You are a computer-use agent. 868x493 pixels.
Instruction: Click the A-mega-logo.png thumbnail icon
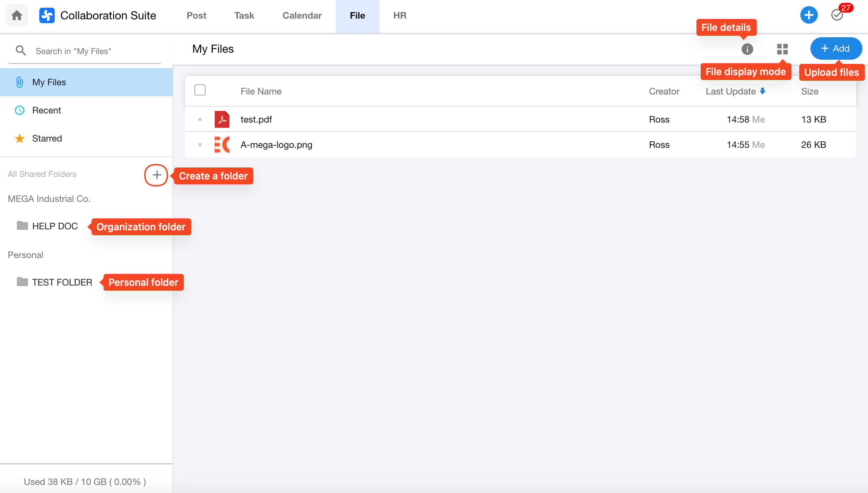[x=222, y=145]
